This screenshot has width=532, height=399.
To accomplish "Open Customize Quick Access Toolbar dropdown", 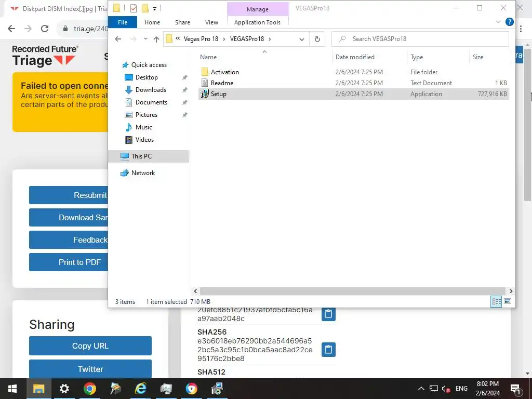I will (154, 8).
